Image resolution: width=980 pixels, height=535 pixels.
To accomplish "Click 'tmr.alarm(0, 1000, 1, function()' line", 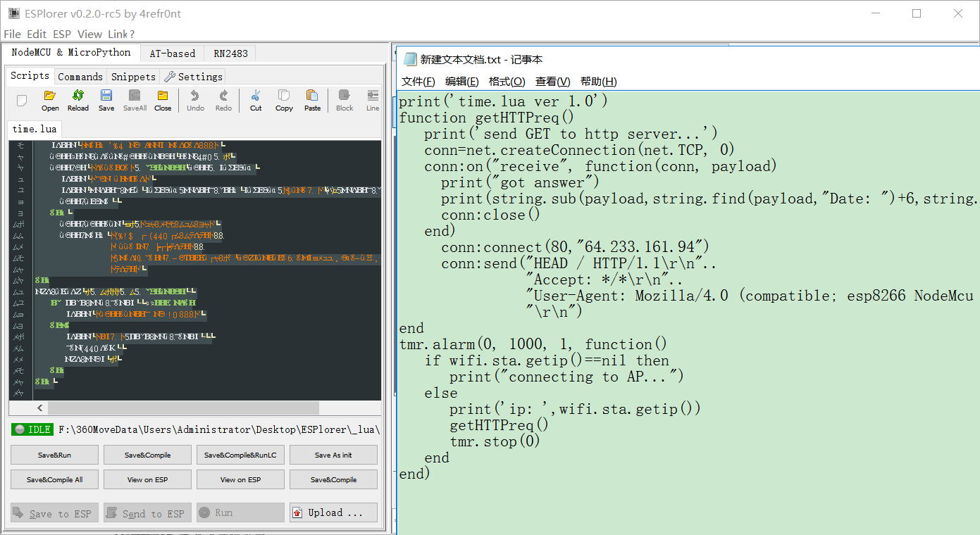I will [x=533, y=344].
